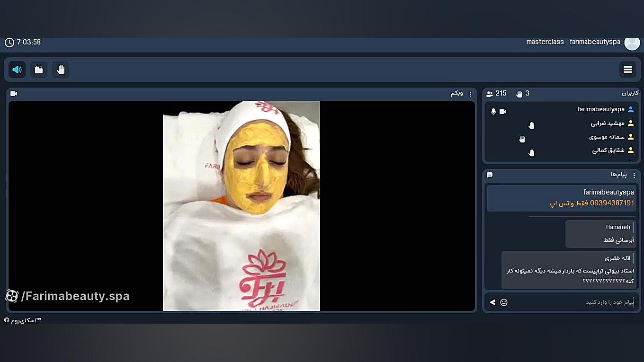Click Hananeh's message text آبرسانی فقط
This screenshot has width=644, height=362.
619,240
